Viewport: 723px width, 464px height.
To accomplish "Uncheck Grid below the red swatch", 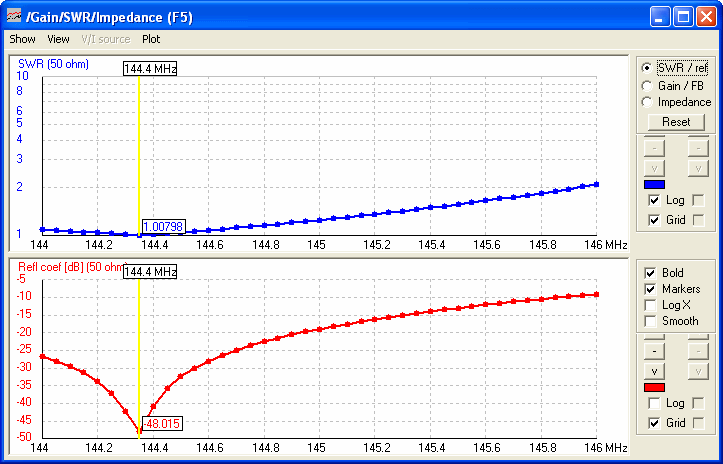I will pyautogui.click(x=654, y=423).
